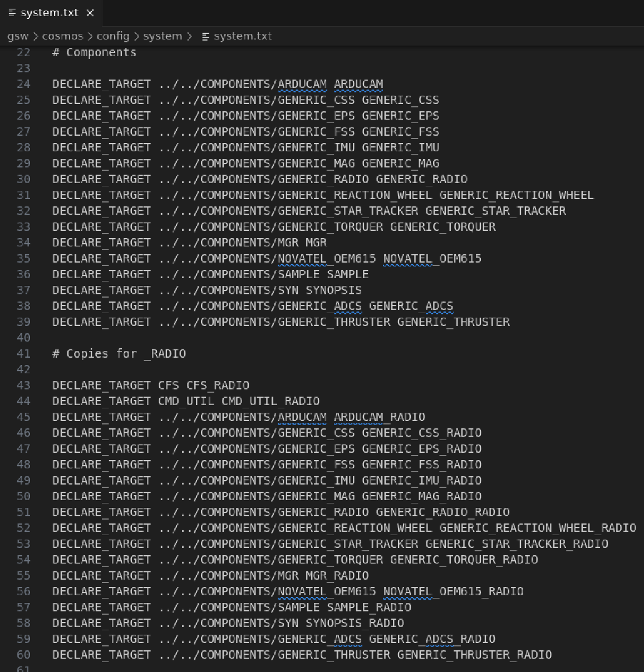Expand chevron after gsw in breadcrumb

click(36, 36)
